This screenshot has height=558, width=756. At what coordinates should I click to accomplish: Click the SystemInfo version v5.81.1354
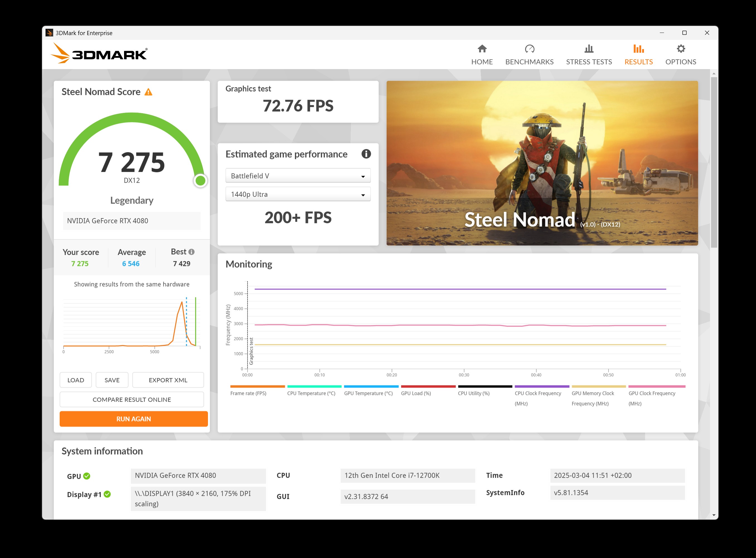(617, 493)
